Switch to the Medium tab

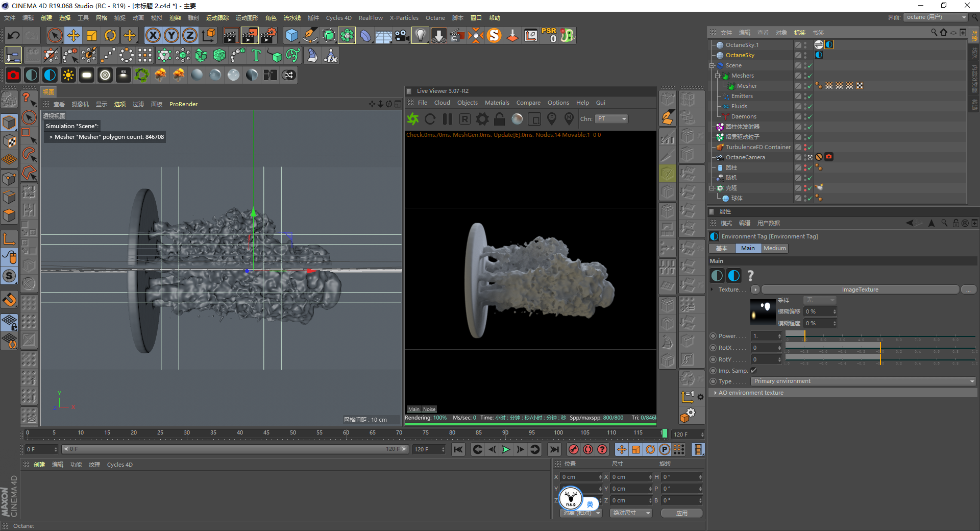pos(774,248)
